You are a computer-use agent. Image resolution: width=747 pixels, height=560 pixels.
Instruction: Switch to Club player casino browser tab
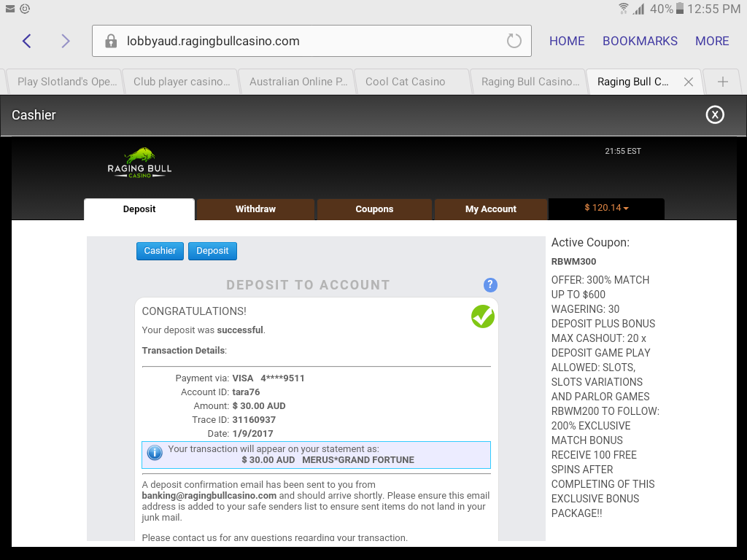click(x=181, y=82)
